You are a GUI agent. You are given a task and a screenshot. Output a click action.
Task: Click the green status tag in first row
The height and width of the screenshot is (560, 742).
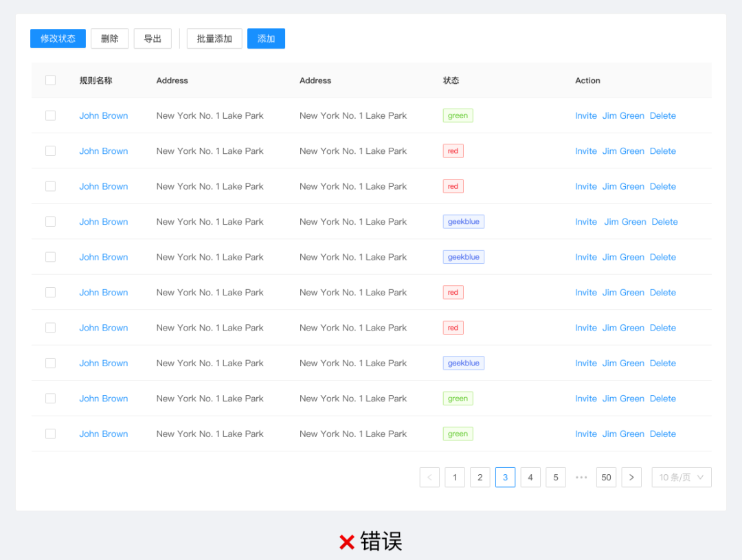coord(458,115)
